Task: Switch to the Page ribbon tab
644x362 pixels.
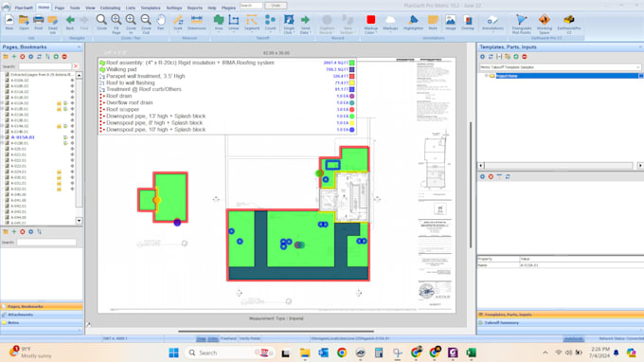Action: pyautogui.click(x=60, y=8)
